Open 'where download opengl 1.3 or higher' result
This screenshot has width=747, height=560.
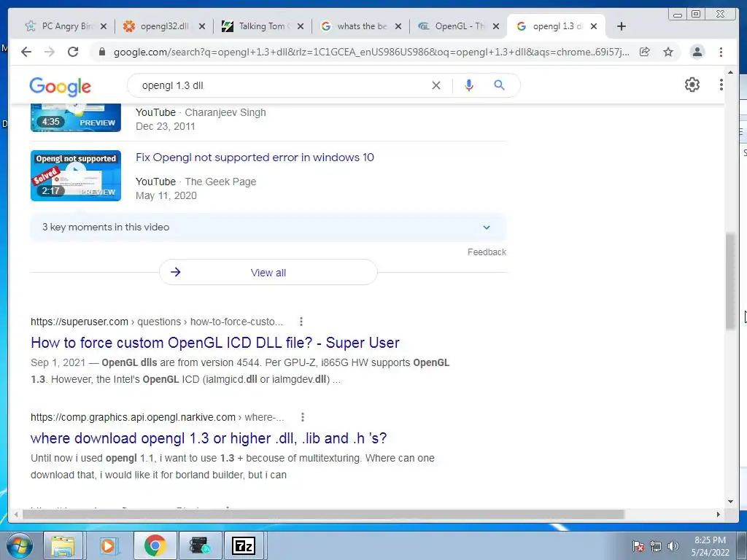point(209,438)
